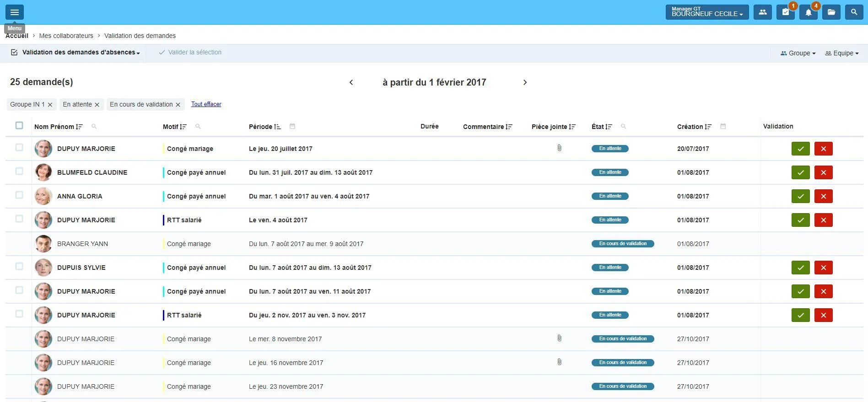Select the 20 juillet 2017 request row checkbox
Image resolution: width=868 pixels, height=402 pixels.
[19, 147]
